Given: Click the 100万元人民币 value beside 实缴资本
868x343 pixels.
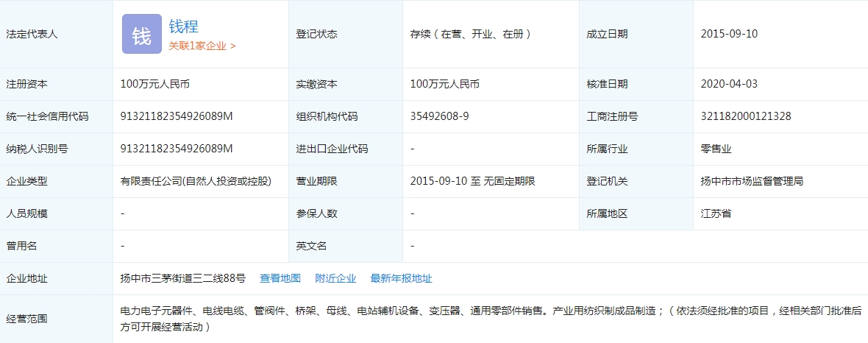Looking at the screenshot, I should 445,84.
